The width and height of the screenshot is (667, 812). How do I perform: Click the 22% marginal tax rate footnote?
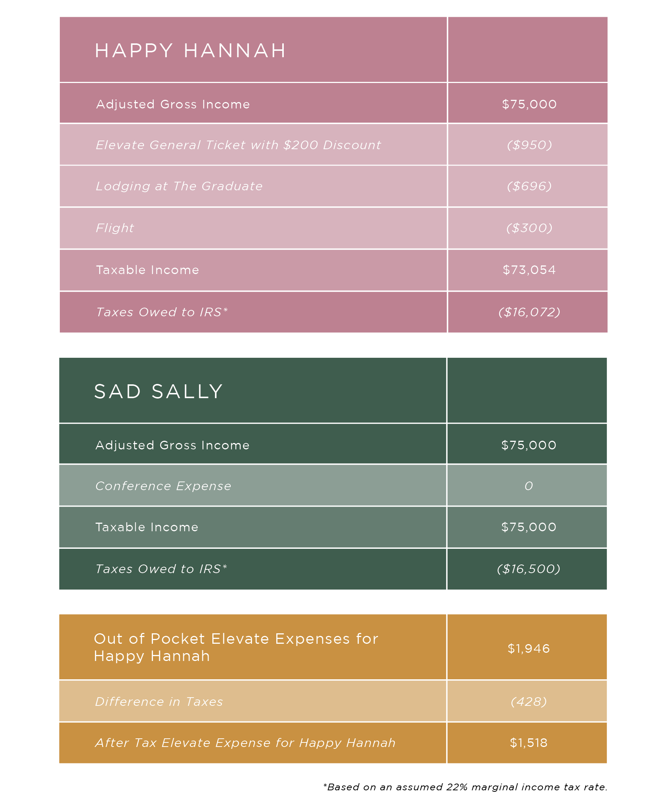click(465, 787)
